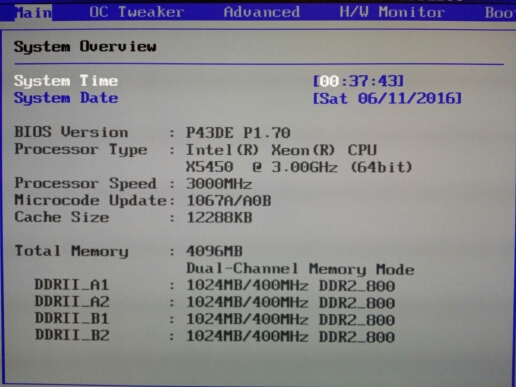Click the System Date value Sat 06/11/2016

(x=387, y=99)
